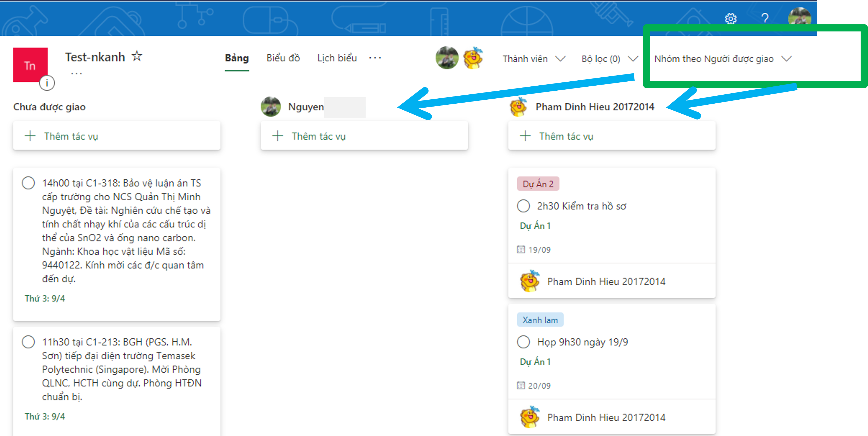
Task: Star the Test-nkanh plan as favorite
Action: click(x=137, y=56)
